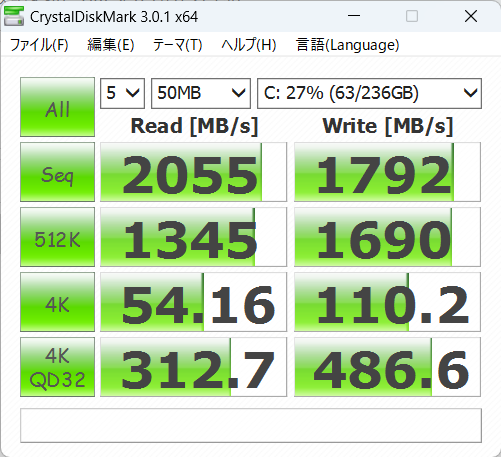Image resolution: width=501 pixels, height=457 pixels.
Task: Click the CrystalDiskMark app icon in title bar
Action: [x=14, y=16]
